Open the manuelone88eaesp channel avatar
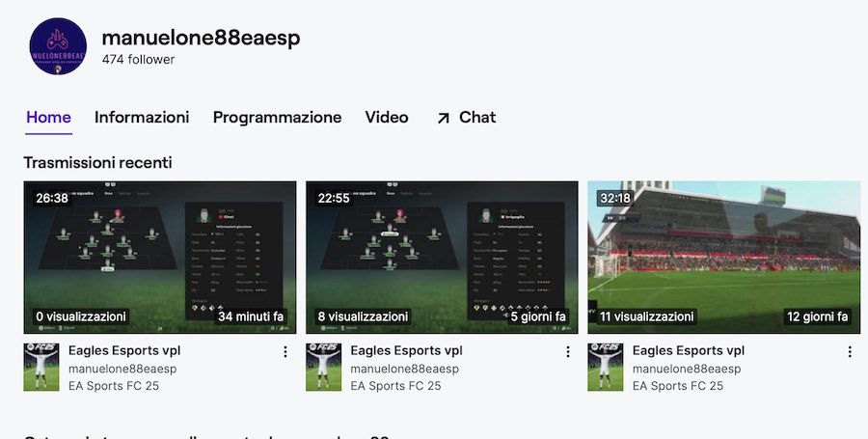Image resolution: width=868 pixels, height=439 pixels. [58, 46]
